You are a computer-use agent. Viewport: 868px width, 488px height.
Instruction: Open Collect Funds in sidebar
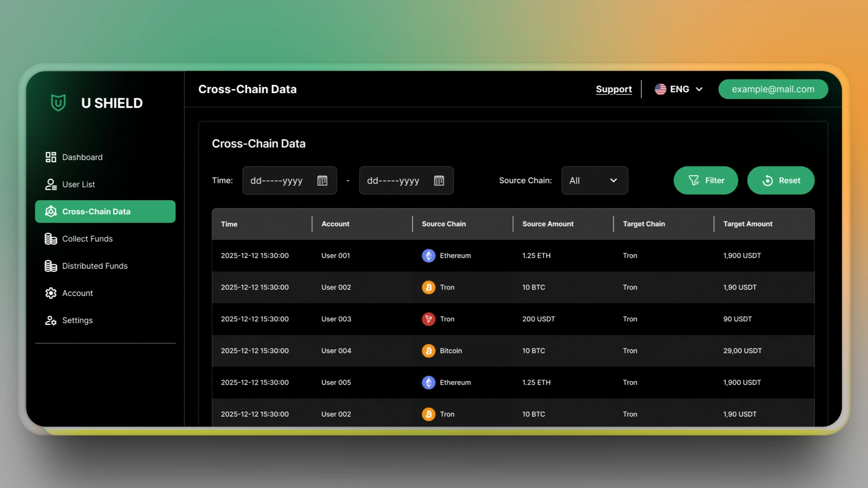87,239
